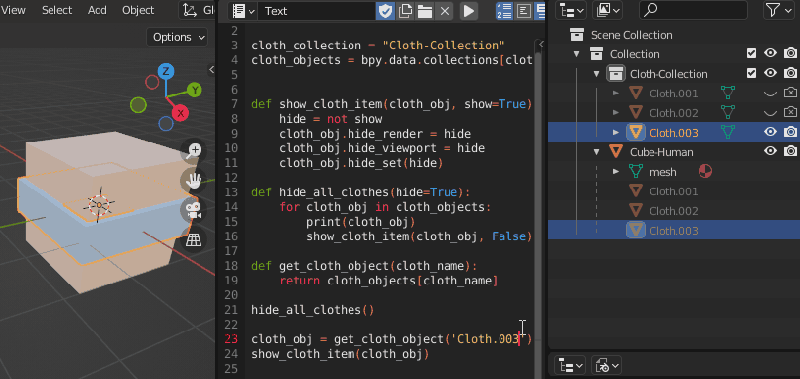The image size is (800, 379).
Task: Click the mesh data icon under Cube-Human
Action: tap(636, 171)
